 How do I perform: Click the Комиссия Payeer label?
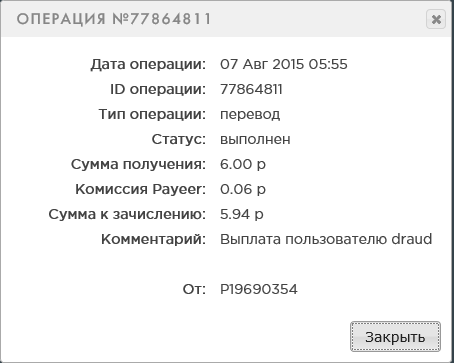tap(141, 189)
